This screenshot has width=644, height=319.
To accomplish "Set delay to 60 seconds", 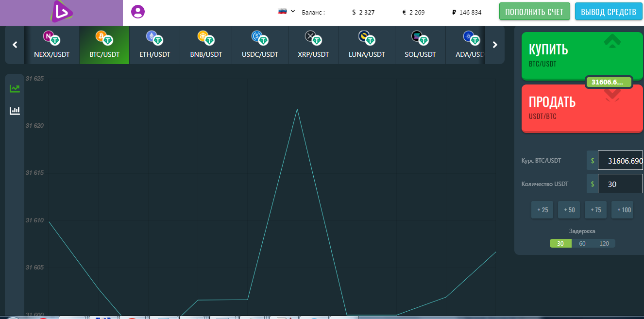I will click(582, 244).
